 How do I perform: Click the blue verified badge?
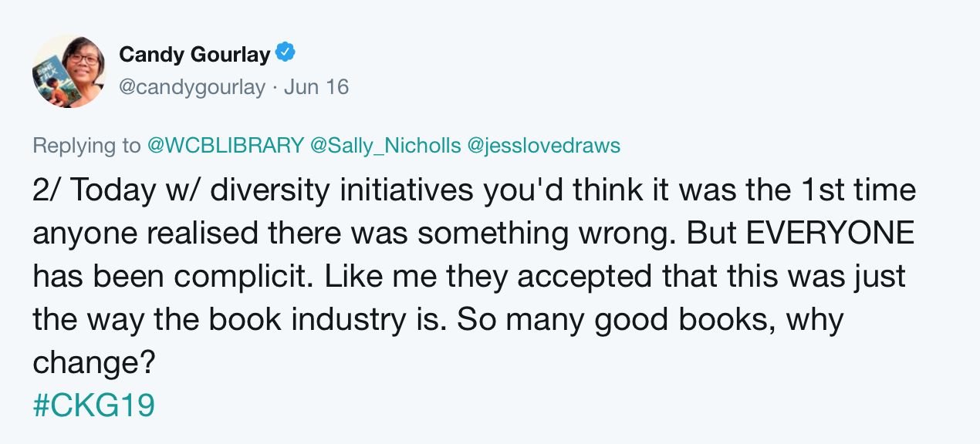point(286,54)
